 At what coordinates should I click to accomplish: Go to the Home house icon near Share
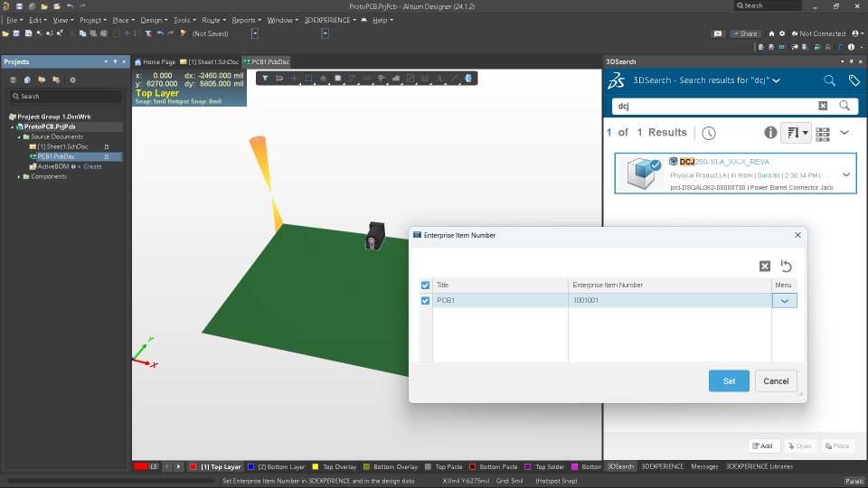771,33
